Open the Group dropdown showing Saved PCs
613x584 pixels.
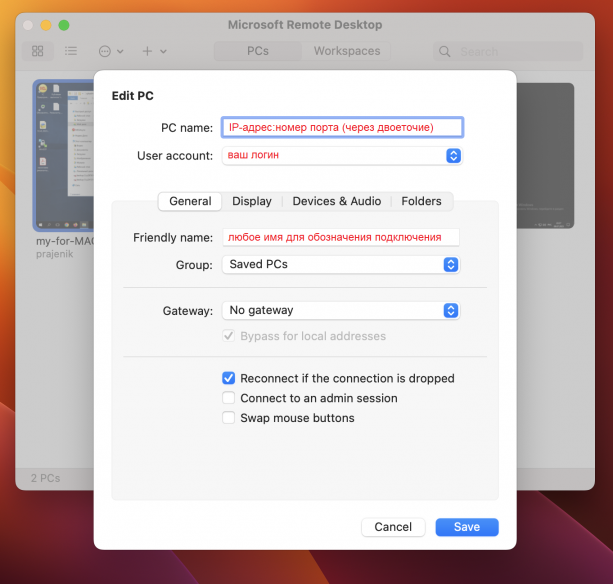coord(341,265)
